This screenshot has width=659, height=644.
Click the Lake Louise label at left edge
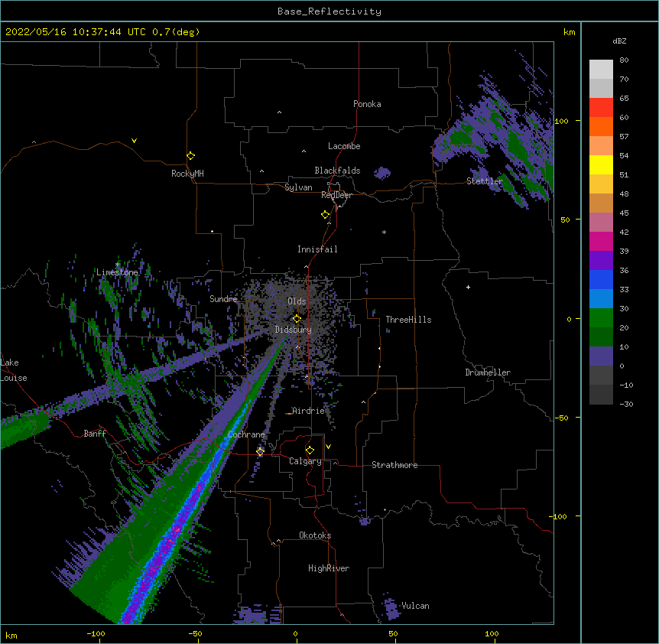[x=14, y=370]
